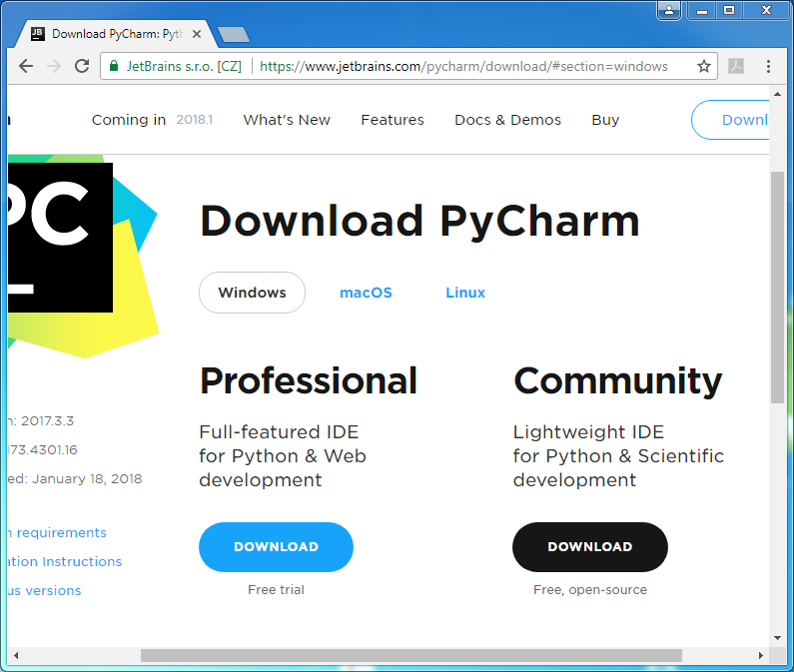
Task: Switch to the Linux platform tab
Action: [465, 293]
